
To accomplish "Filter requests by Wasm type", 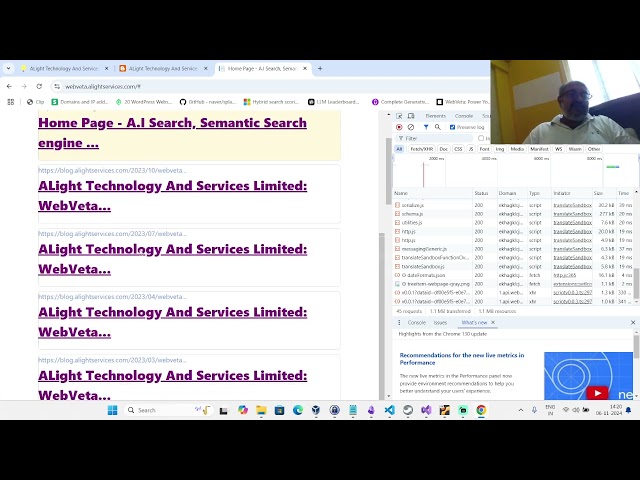I will [x=575, y=149].
